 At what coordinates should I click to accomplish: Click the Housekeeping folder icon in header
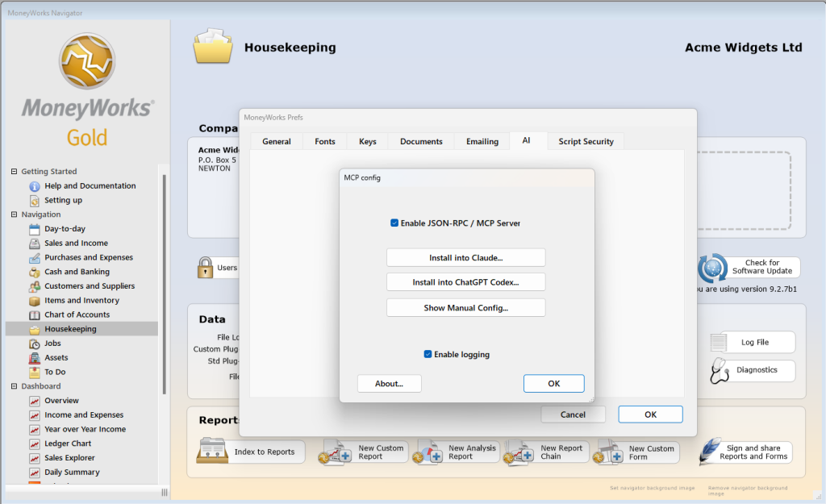point(213,46)
